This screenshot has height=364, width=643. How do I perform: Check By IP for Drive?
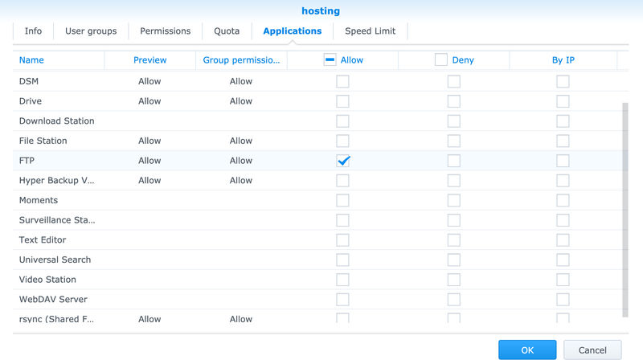(563, 101)
